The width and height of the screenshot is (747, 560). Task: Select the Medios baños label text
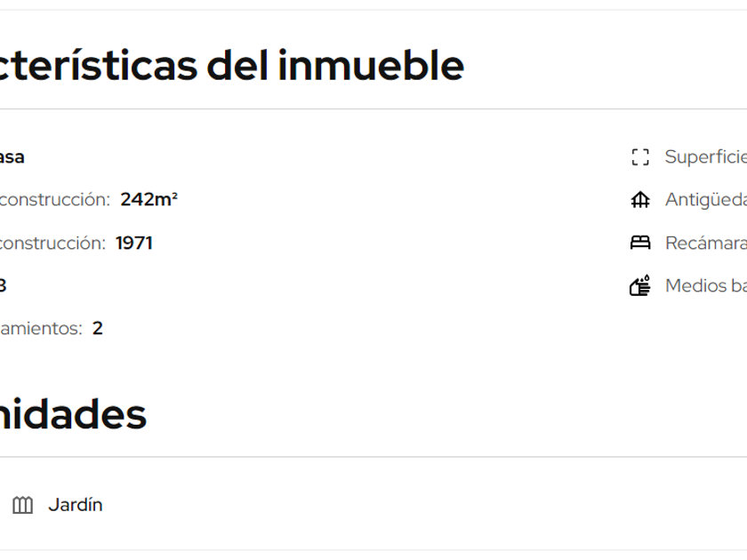(x=706, y=285)
